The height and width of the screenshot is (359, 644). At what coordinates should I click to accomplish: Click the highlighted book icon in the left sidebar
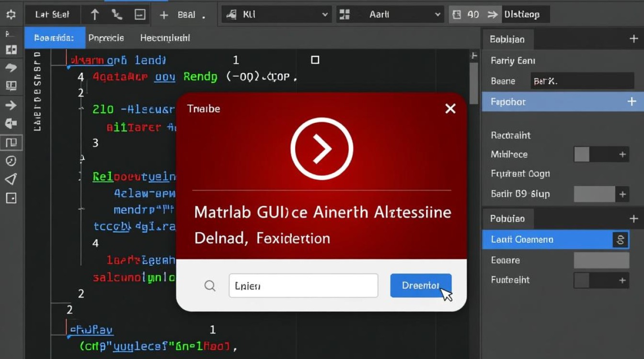11,142
